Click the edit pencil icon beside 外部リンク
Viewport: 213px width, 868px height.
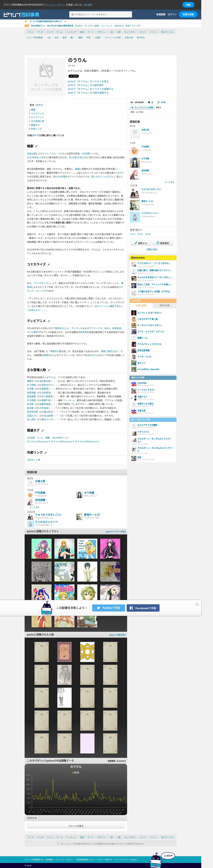tap(45, 452)
